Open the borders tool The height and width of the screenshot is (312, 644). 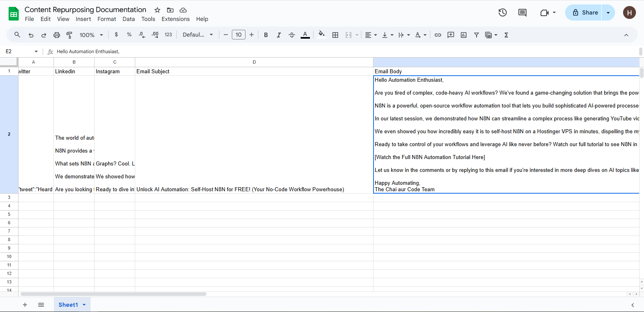[335, 35]
